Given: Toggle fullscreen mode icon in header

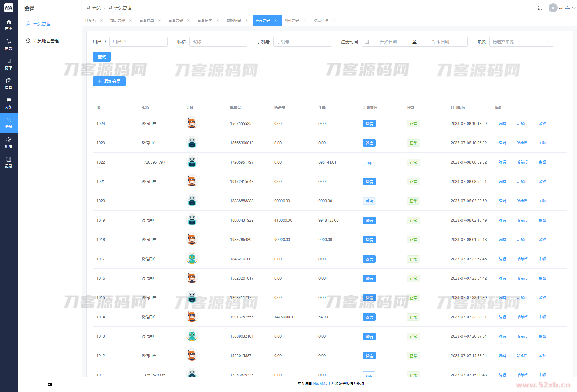Looking at the screenshot, I should tap(540, 8).
